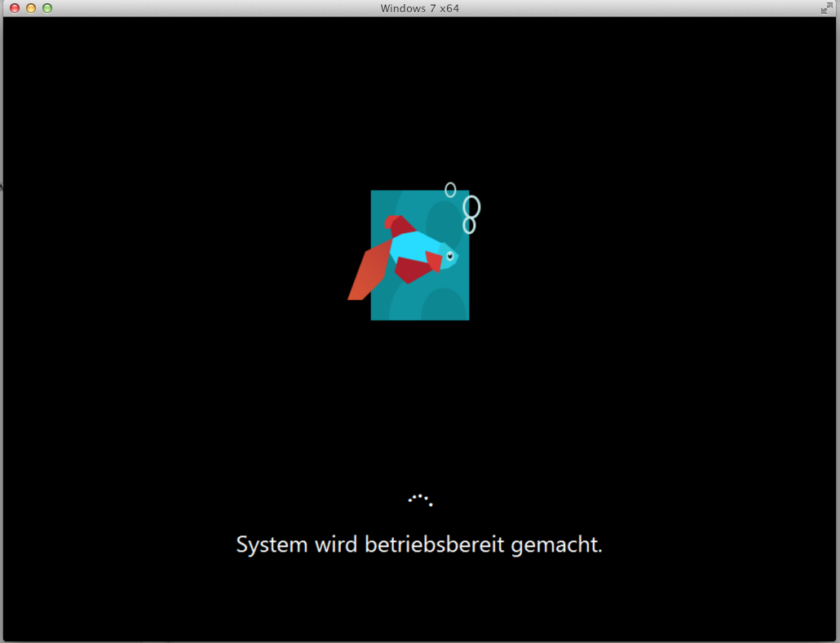
Task: Zoom the VM window with green button
Action: click(47, 8)
